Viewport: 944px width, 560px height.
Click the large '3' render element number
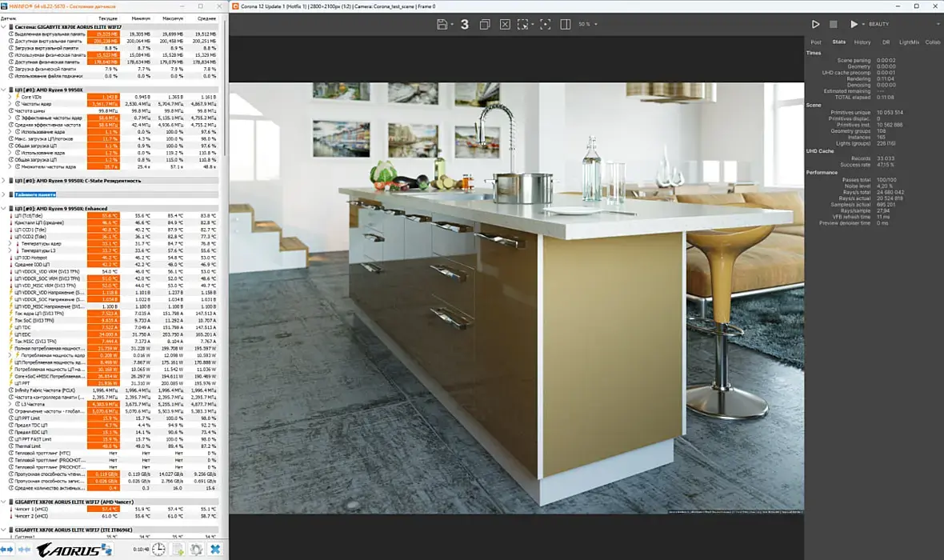pyautogui.click(x=464, y=24)
